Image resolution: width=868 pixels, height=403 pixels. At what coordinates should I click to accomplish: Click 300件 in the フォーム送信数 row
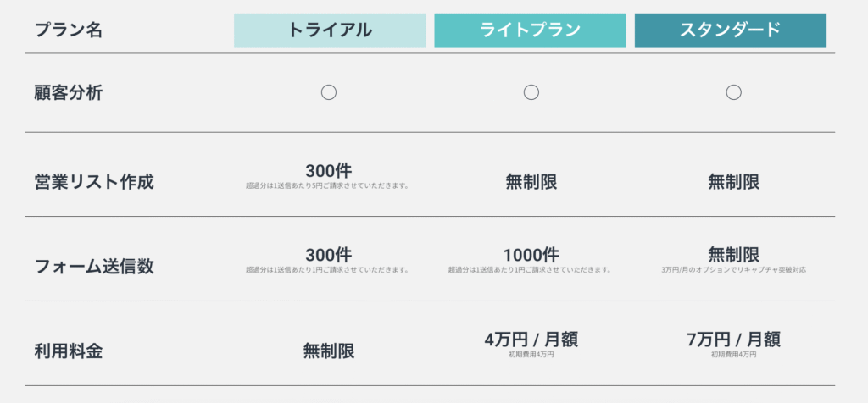[x=328, y=256]
